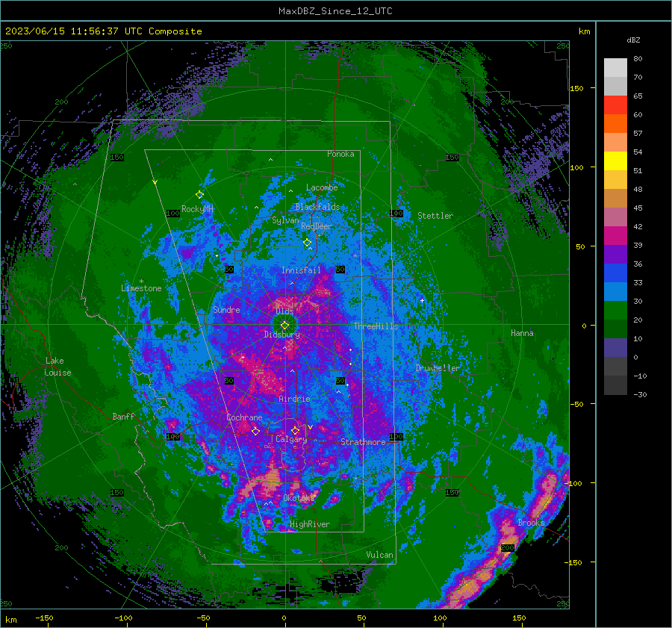Image resolution: width=672 pixels, height=628 pixels.
Task: Select the Didsbury label
Action: click(282, 335)
